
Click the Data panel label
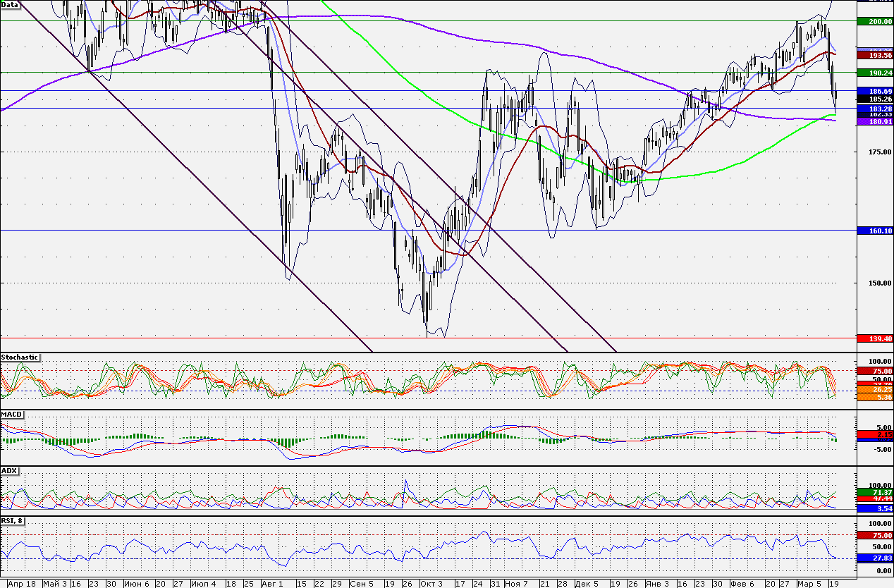(x=11, y=4)
